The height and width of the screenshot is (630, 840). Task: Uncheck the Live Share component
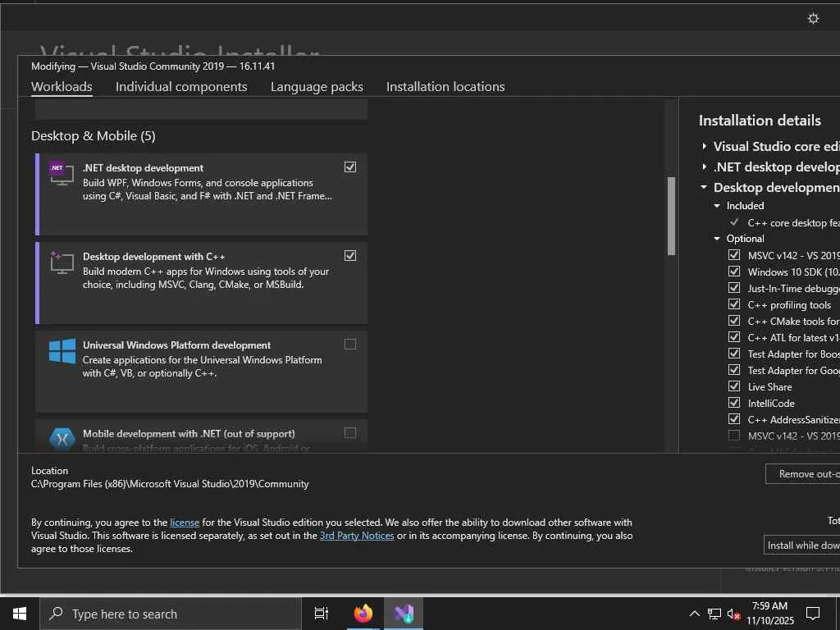coord(734,386)
